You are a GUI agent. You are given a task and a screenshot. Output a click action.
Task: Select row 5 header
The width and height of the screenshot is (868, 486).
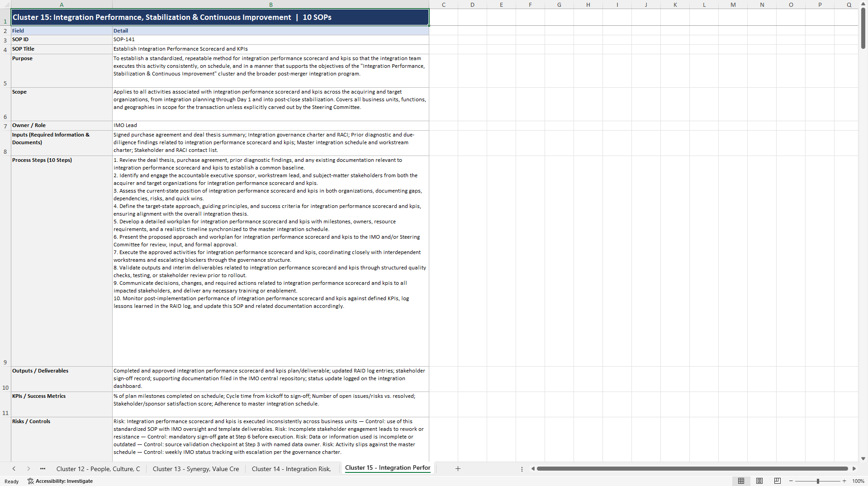coord(5,71)
